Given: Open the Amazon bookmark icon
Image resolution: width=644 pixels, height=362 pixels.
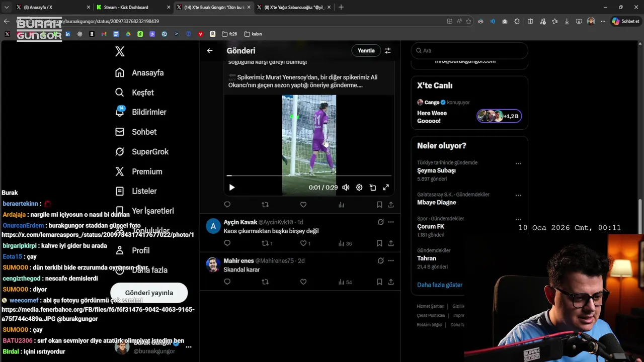Looking at the screenshot, I should 213,34.
